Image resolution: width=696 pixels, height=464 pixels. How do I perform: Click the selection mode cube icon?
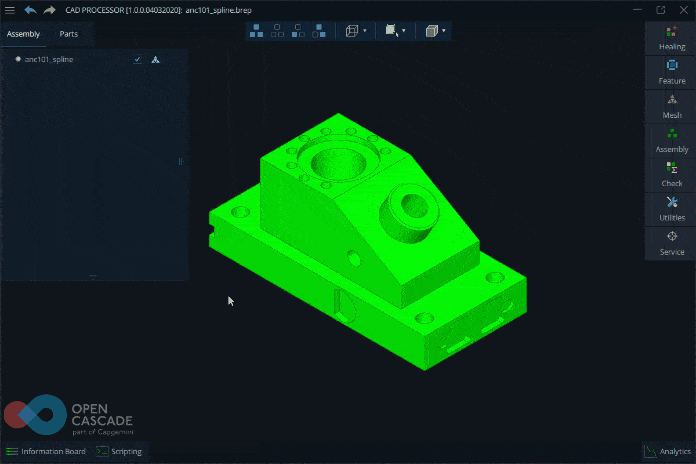point(391,30)
